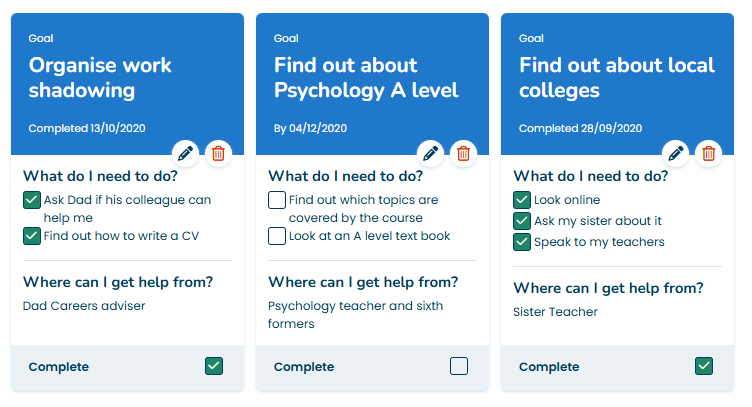
Task: Uncheck Find out how to write a CV
Action: tap(32, 236)
